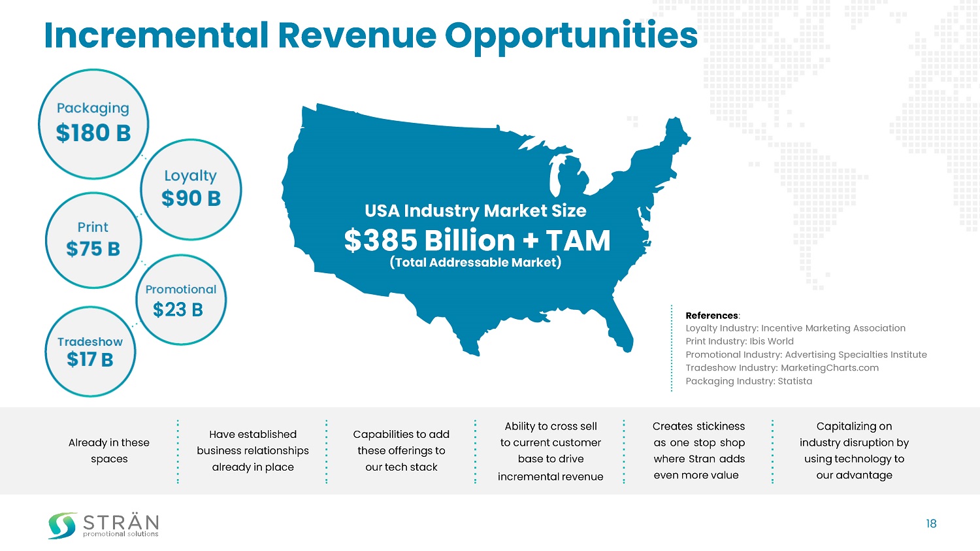Click the Print Industry Ibis World reference

point(740,341)
